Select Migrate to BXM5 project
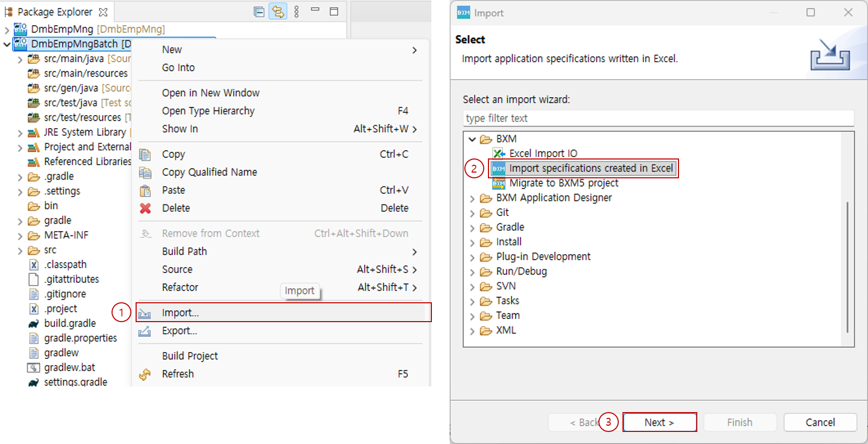This screenshot has width=868, height=444. pyautogui.click(x=556, y=183)
